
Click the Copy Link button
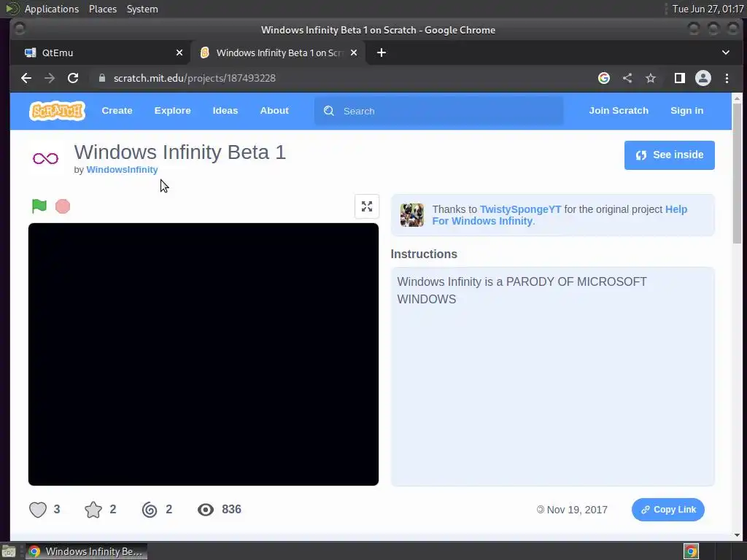[x=668, y=510]
